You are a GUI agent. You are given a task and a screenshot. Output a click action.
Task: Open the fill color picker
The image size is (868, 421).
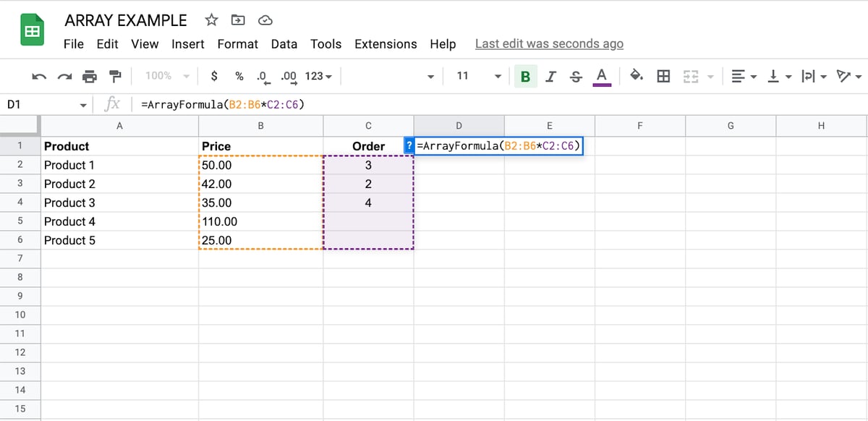pos(636,75)
